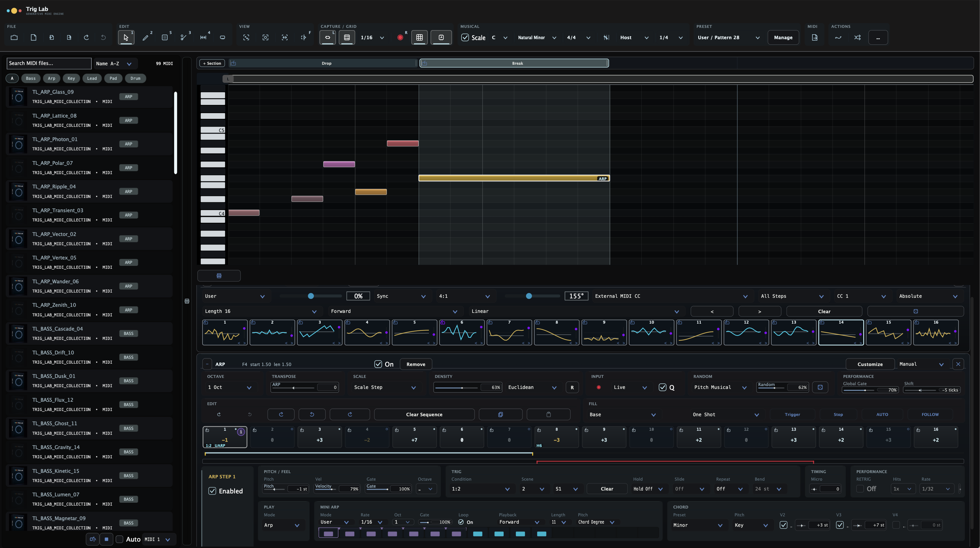Click the Remove ARP button
Screen dimensions: 980x548
click(416, 364)
